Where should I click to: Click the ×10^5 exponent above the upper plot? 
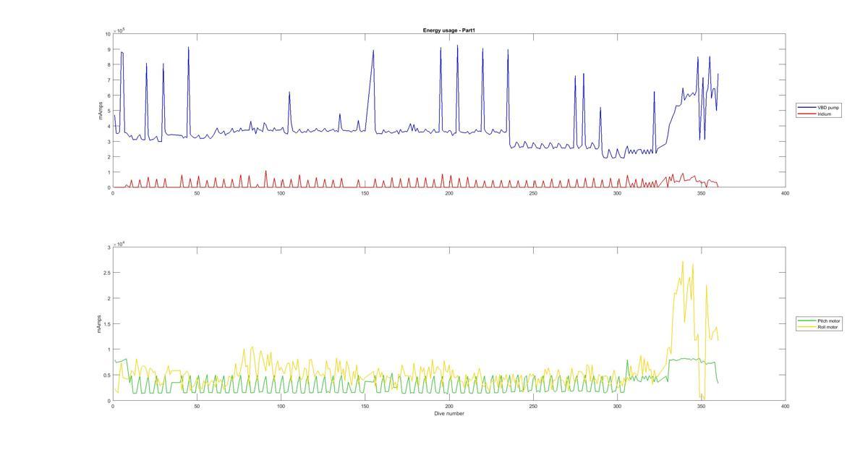(x=119, y=30)
